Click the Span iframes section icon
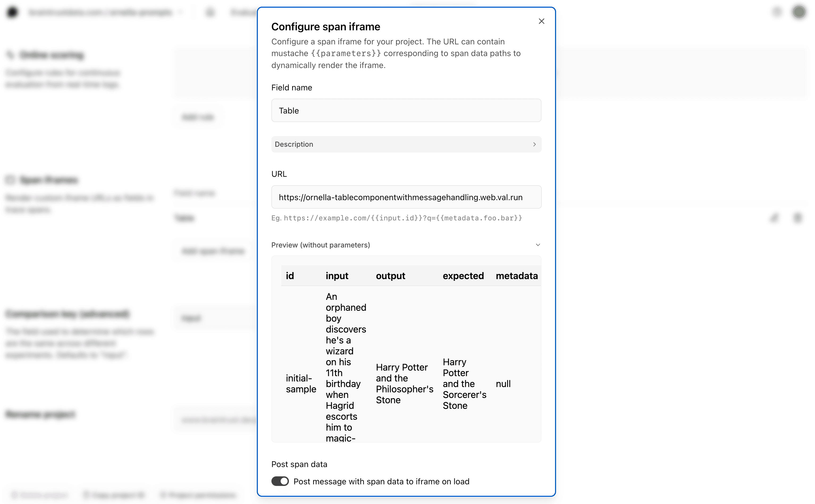 pyautogui.click(x=10, y=179)
